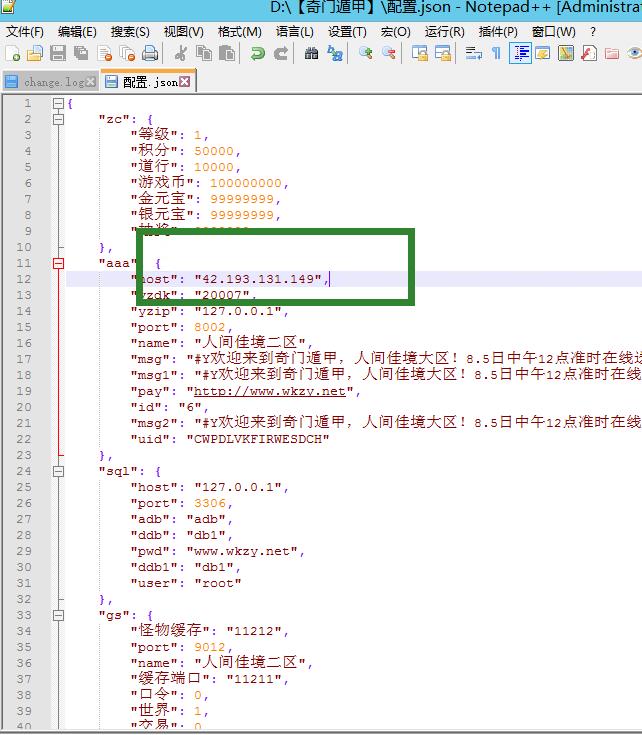
Task: Toggle the indent guide toolbar button
Action: (x=520, y=54)
